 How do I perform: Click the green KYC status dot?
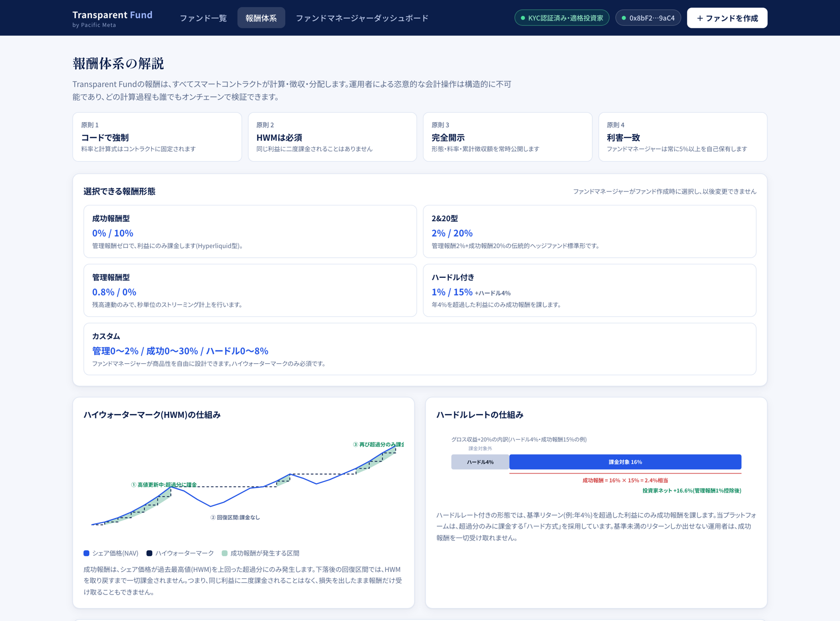(x=523, y=18)
